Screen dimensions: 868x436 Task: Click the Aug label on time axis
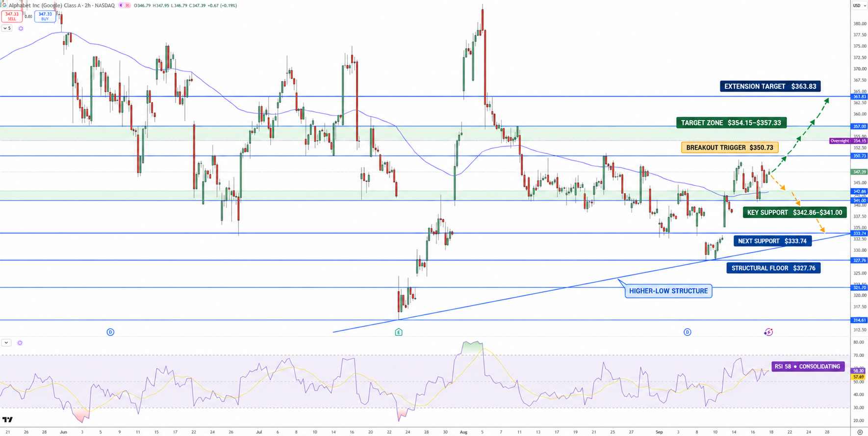pyautogui.click(x=463, y=432)
